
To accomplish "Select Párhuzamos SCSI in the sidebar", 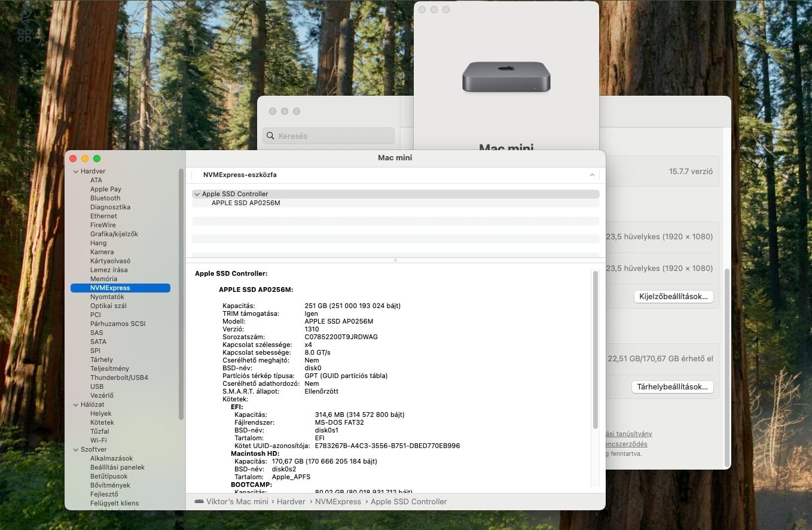I will click(118, 324).
